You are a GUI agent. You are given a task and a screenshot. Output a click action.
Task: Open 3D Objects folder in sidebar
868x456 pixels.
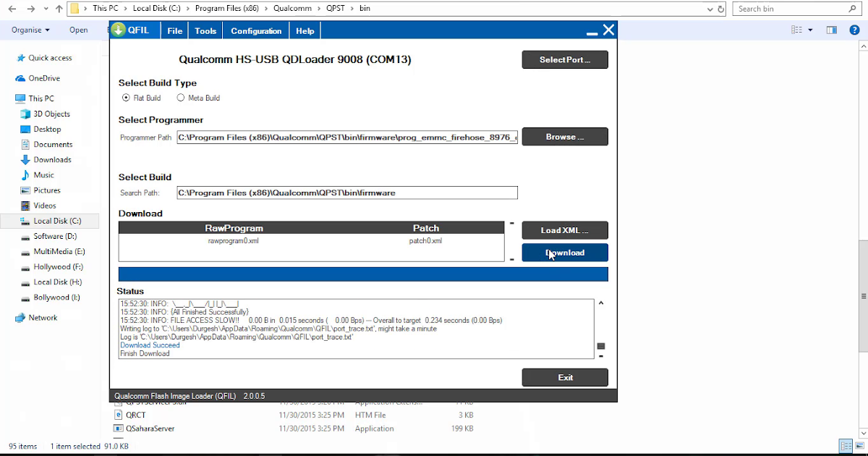(51, 114)
